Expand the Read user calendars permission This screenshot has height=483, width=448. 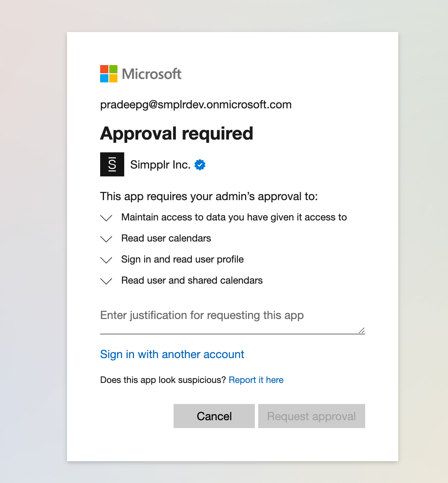coord(106,239)
